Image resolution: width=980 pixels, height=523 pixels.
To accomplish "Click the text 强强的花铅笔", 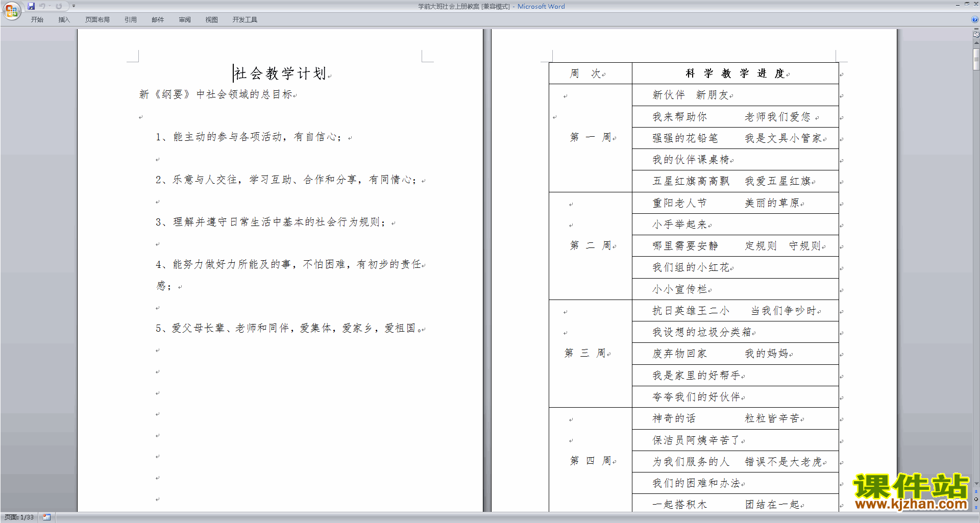I will pyautogui.click(x=685, y=138).
